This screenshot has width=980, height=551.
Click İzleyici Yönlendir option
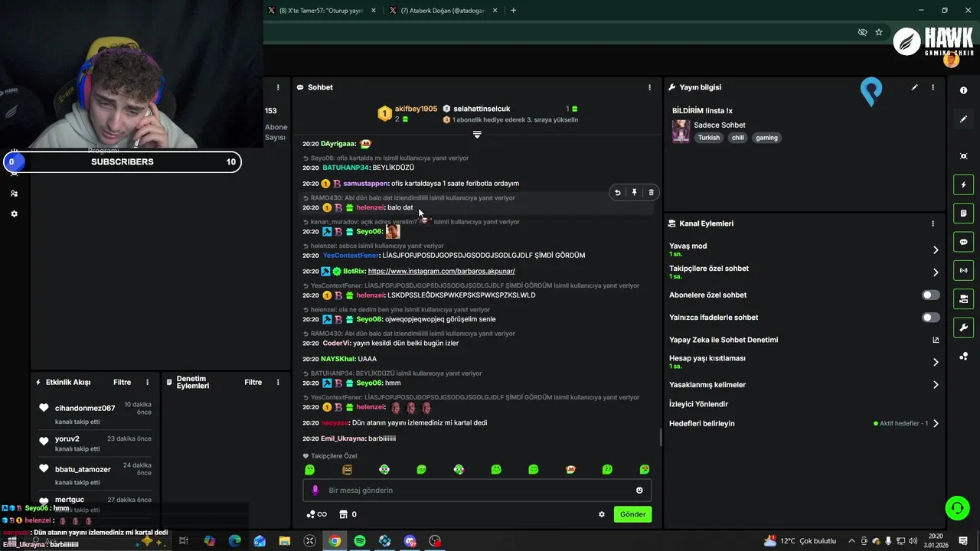[698, 404]
